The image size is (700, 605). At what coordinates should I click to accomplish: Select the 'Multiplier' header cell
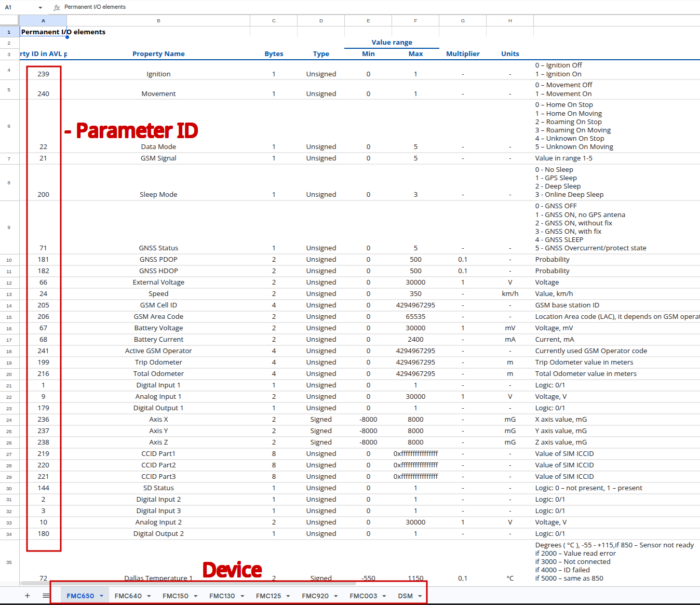pyautogui.click(x=463, y=54)
